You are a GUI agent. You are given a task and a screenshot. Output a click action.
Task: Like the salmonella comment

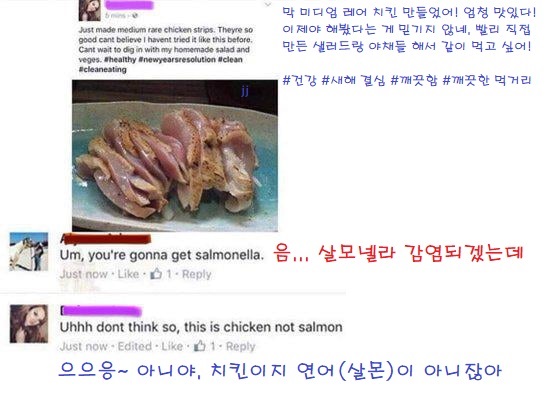coord(128,274)
